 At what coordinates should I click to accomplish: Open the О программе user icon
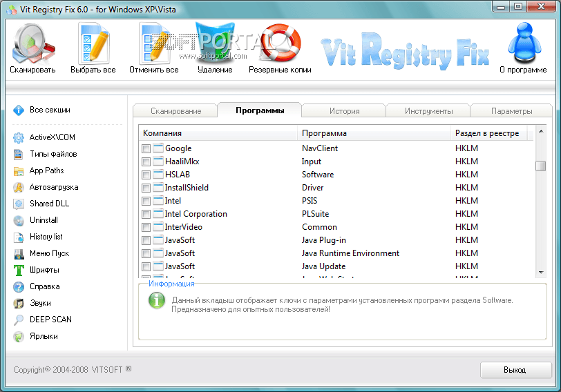click(524, 43)
